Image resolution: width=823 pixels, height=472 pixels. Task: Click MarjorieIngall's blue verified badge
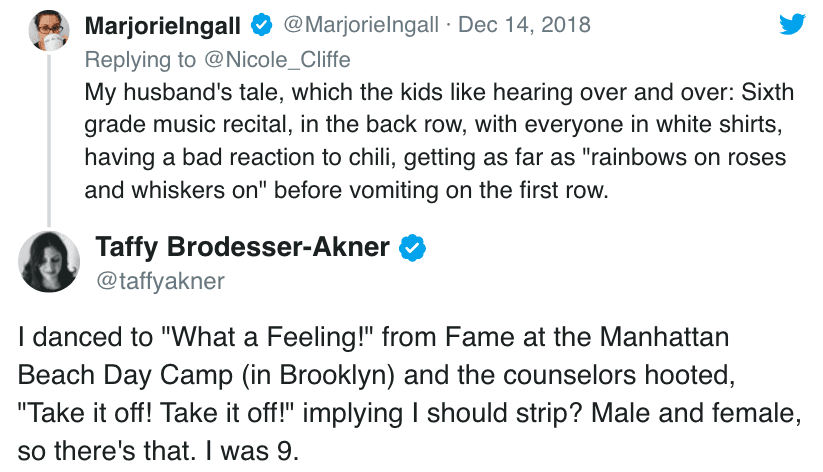262,24
